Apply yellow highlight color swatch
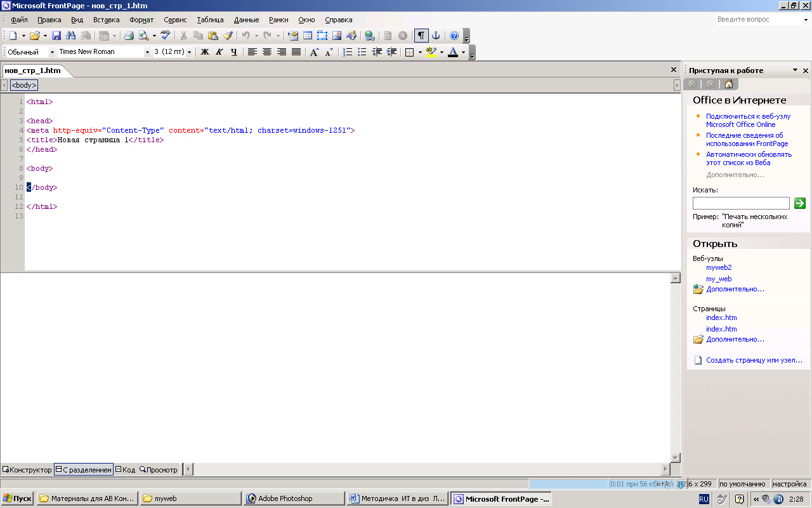 [x=431, y=52]
